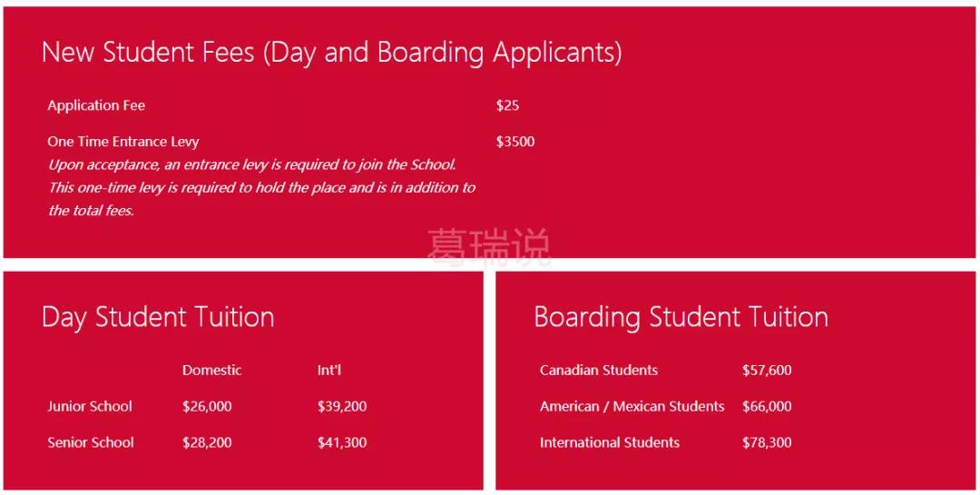The image size is (980, 495).
Task: Click the $25 application fee amount
Action: [507, 105]
